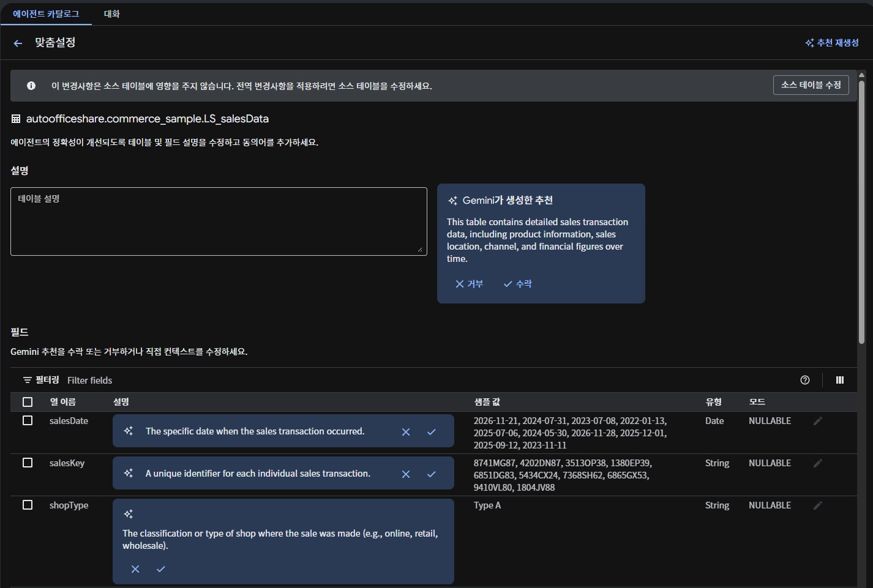Click into the 테이블 설명 text area
Image resolution: width=873 pixels, height=588 pixels.
(x=219, y=221)
